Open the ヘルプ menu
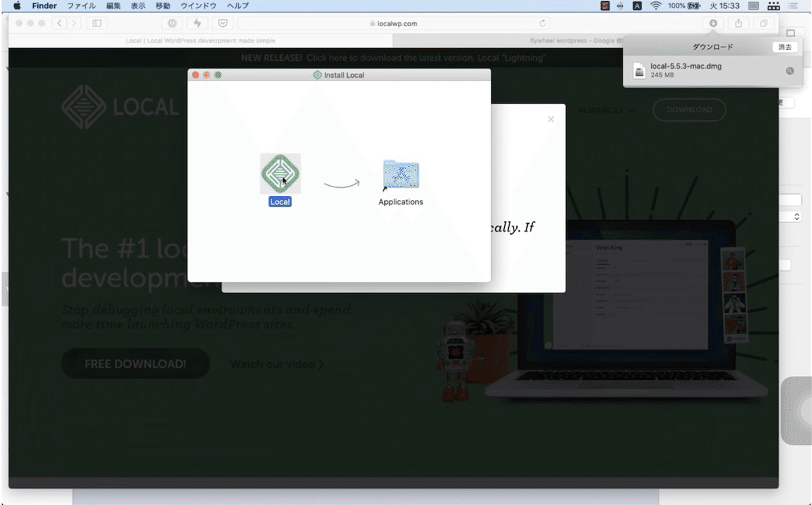Image resolution: width=812 pixels, height=505 pixels. click(238, 5)
